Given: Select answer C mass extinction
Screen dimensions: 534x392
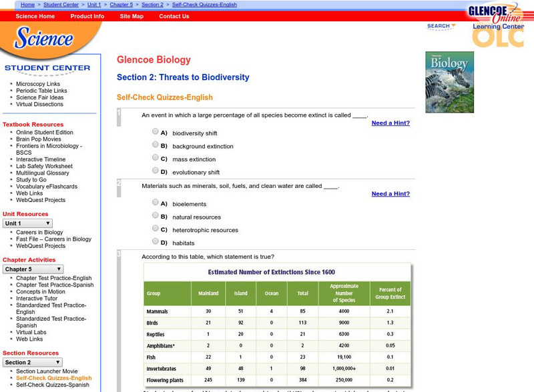Looking at the screenshot, I should 156,157.
